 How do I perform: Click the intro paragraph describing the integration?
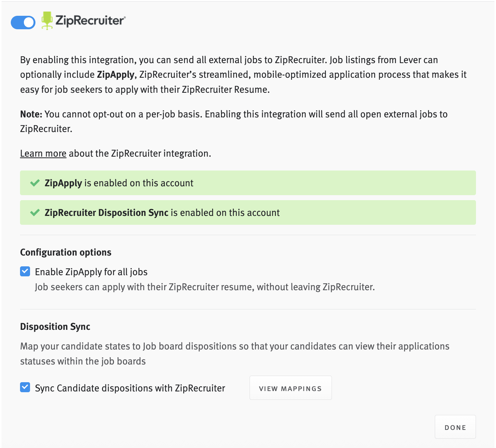coord(243,75)
